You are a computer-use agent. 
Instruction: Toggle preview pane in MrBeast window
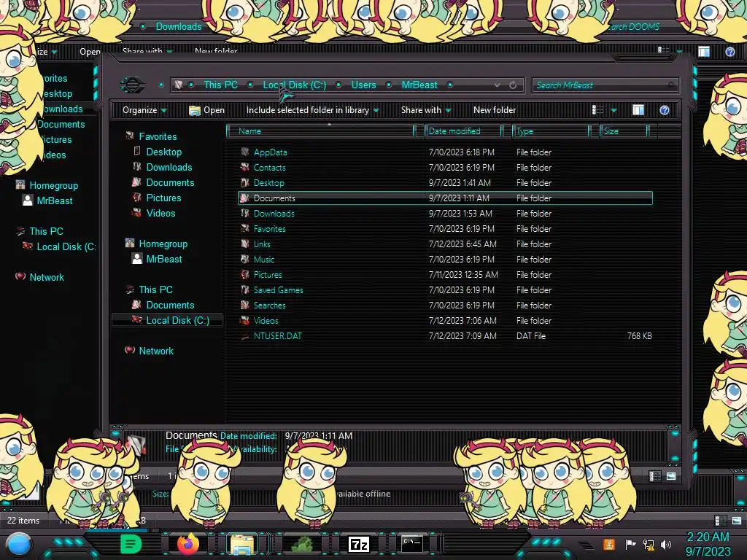638,111
